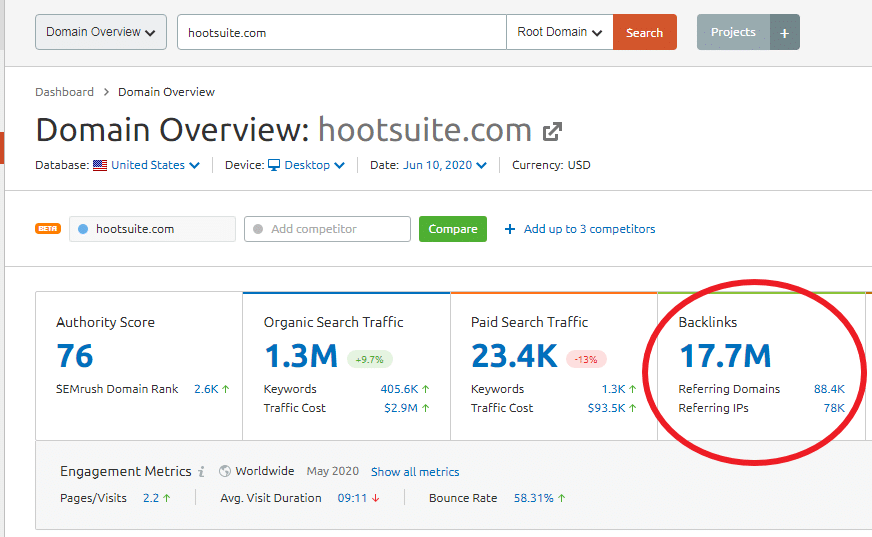The height and width of the screenshot is (537, 872).
Task: Click the hootsuite.com compare domain field
Action: (x=152, y=229)
